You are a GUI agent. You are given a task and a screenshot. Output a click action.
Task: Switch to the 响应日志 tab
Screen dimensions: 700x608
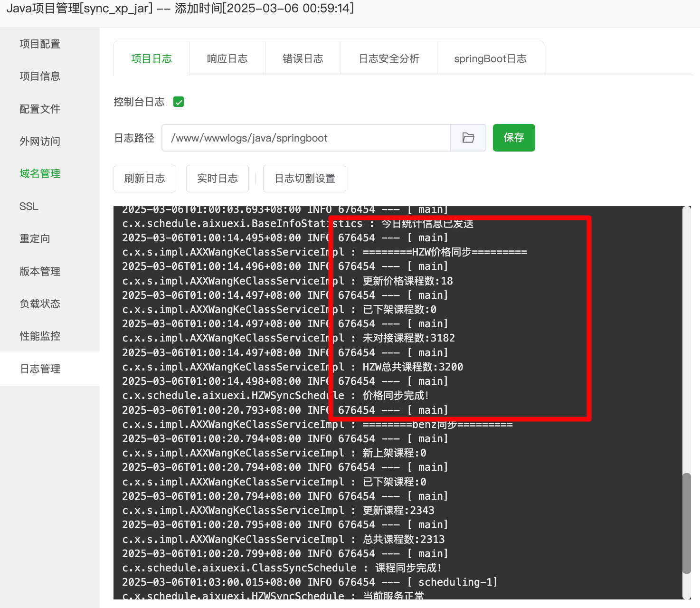click(x=227, y=58)
